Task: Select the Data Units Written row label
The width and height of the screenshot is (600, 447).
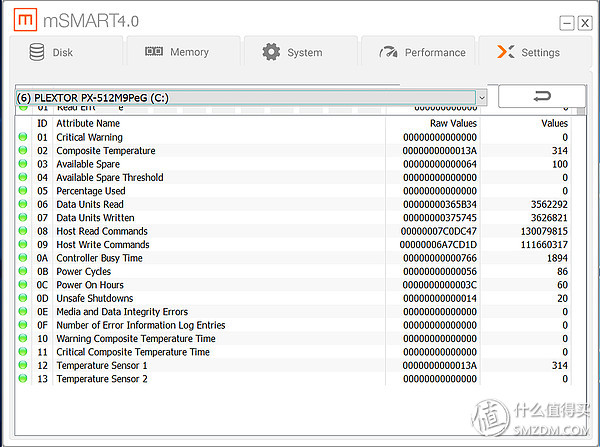Action: tap(95, 217)
